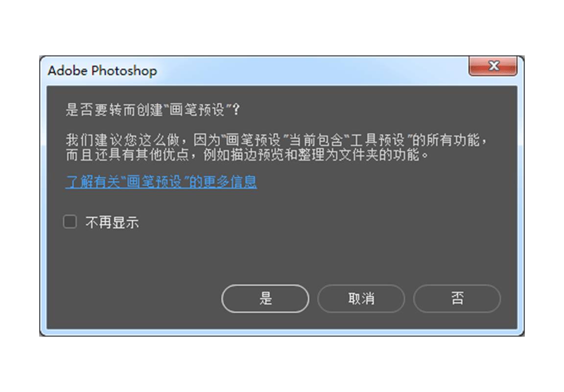Open the 了解有关"画笔预设"的更多信息 link
The height and width of the screenshot is (392, 564).
point(161,182)
